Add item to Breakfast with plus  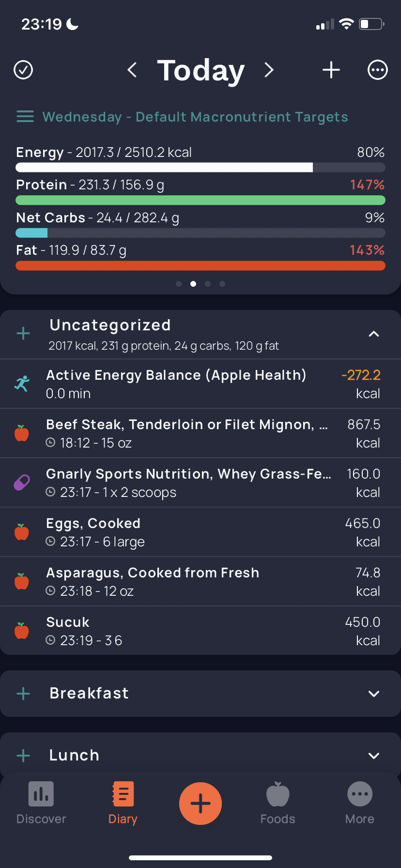[23, 694]
